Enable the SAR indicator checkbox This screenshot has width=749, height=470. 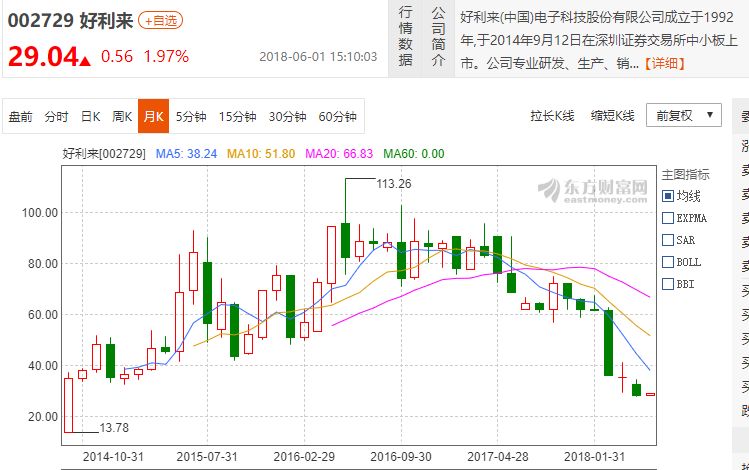click(x=668, y=240)
